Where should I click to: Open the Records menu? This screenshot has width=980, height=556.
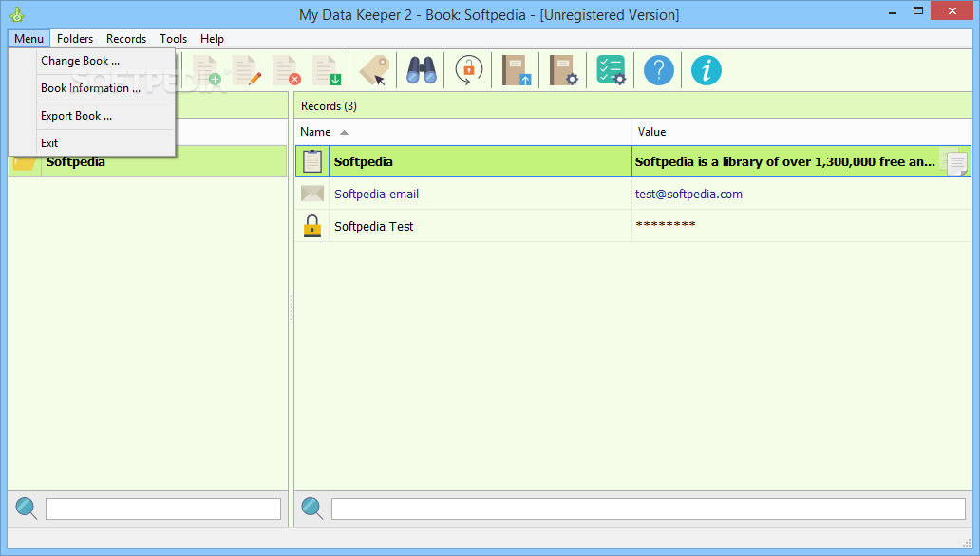tap(126, 39)
